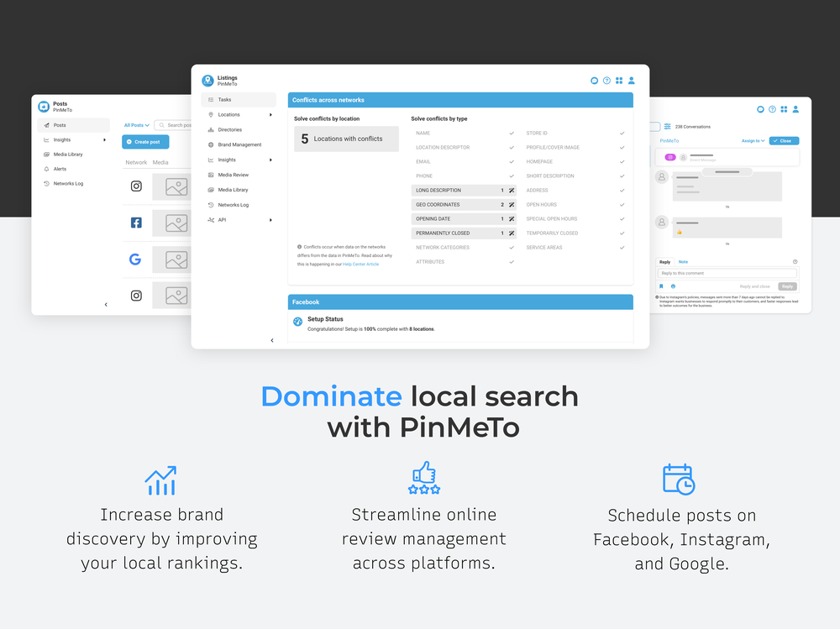Click STORE ID conflict type checkmark
This screenshot has height=629, width=840.
(x=622, y=133)
